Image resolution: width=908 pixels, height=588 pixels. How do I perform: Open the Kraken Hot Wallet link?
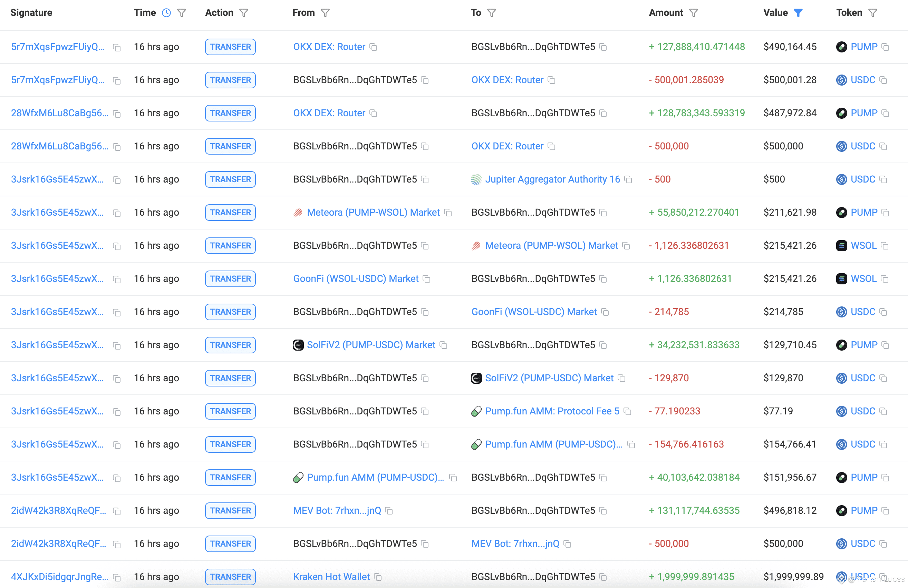tap(331, 577)
